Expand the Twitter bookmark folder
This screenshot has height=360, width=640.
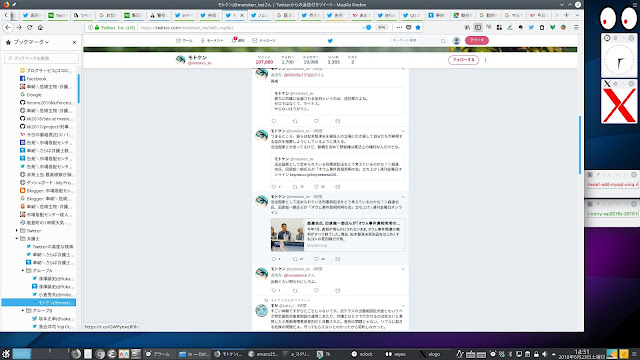coord(17,231)
